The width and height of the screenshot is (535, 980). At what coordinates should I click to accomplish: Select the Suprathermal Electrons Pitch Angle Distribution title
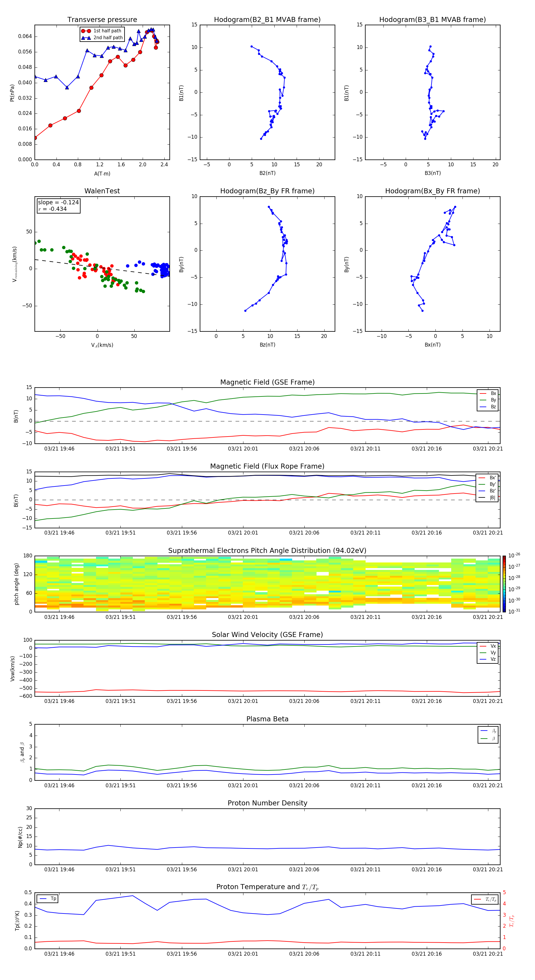(267, 551)
